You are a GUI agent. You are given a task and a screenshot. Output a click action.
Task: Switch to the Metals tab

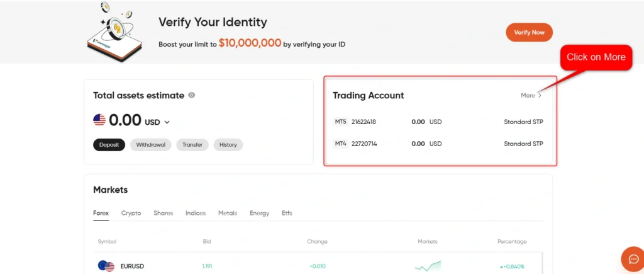[228, 213]
